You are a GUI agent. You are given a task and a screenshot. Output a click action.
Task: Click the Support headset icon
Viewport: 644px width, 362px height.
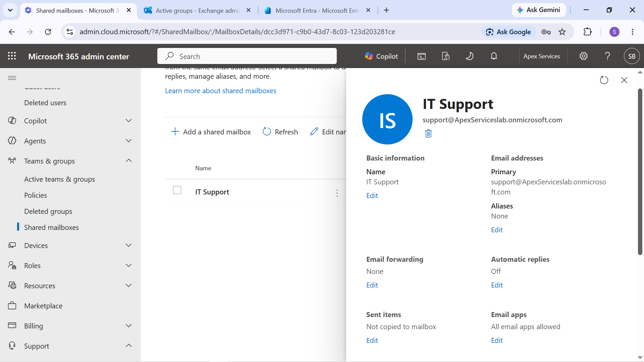point(12,346)
